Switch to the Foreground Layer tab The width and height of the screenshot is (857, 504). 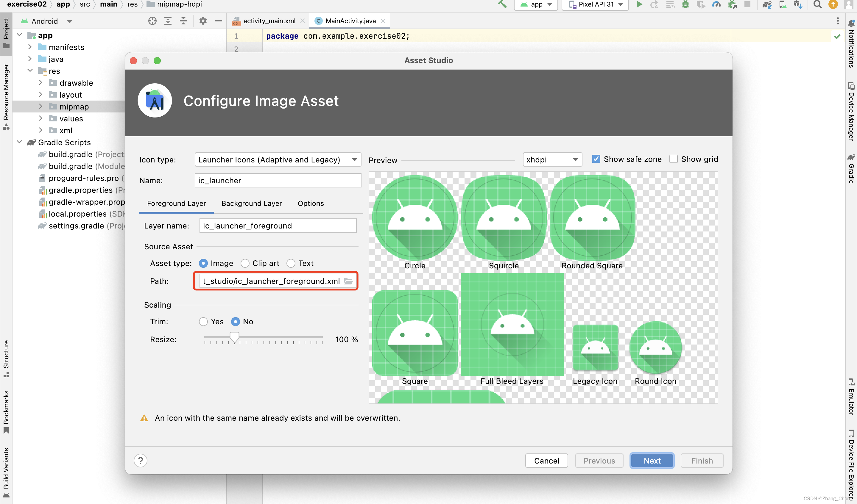177,203
